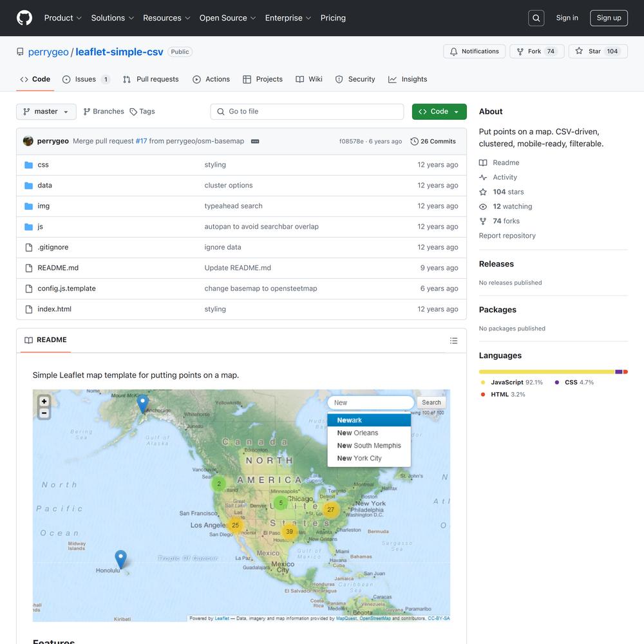Open the Security tab

[355, 79]
